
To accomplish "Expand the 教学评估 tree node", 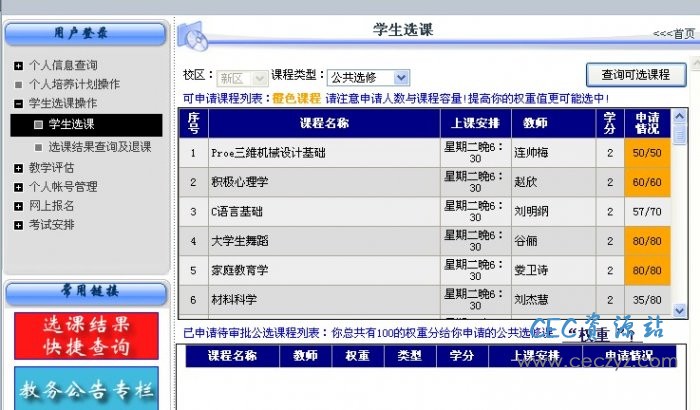I will click(x=18, y=168).
